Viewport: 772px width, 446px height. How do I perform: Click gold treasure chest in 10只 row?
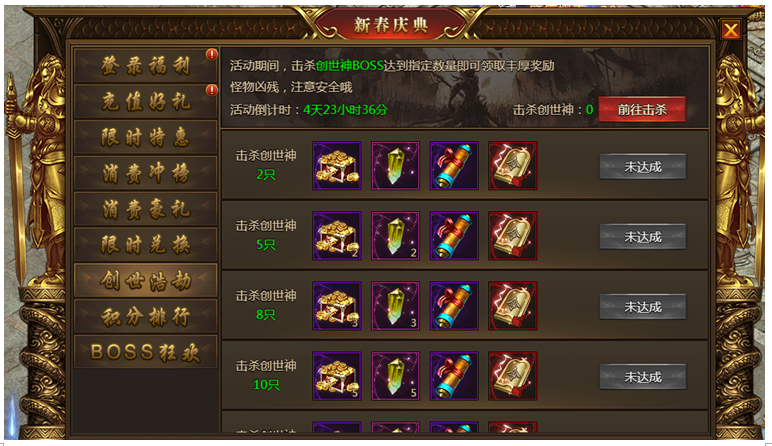click(337, 376)
